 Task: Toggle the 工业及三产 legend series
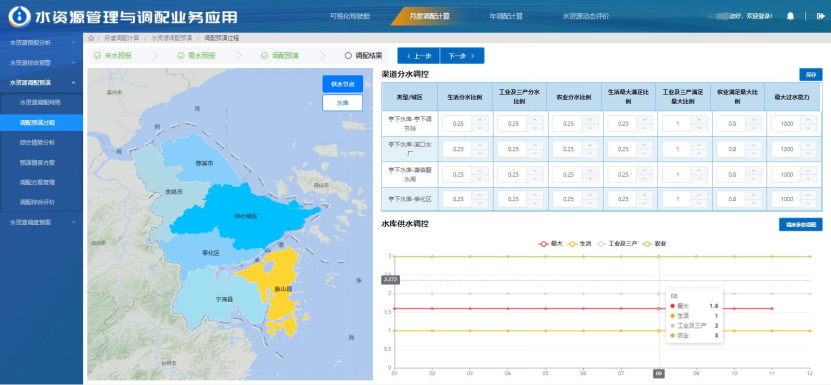pyautogui.click(x=615, y=244)
